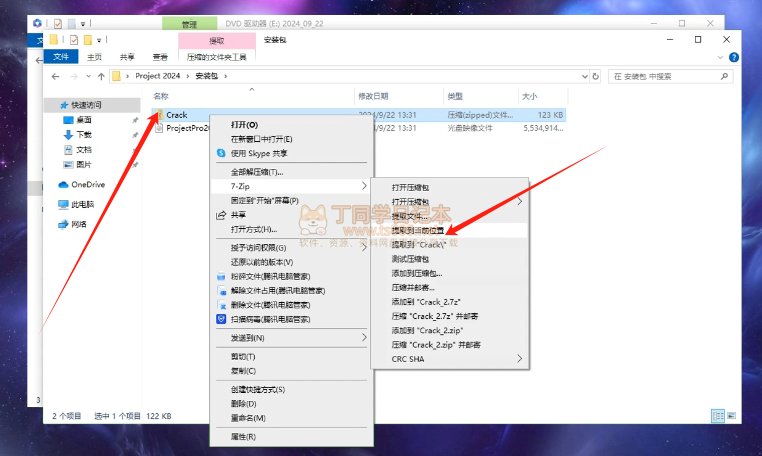Click the 下载 download arrow icon in sidebar
Screen dimensions: 762x456
tap(68, 134)
